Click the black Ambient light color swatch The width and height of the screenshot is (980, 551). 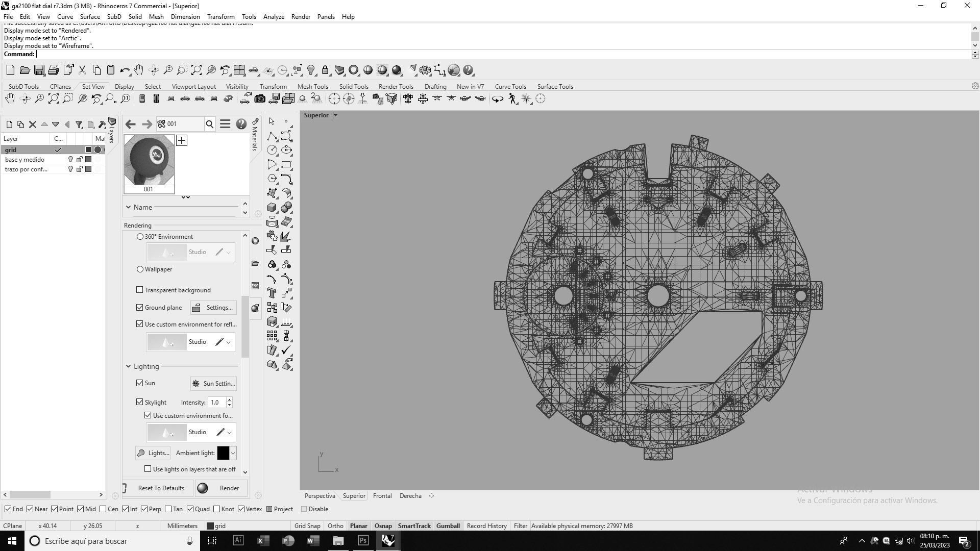click(223, 453)
